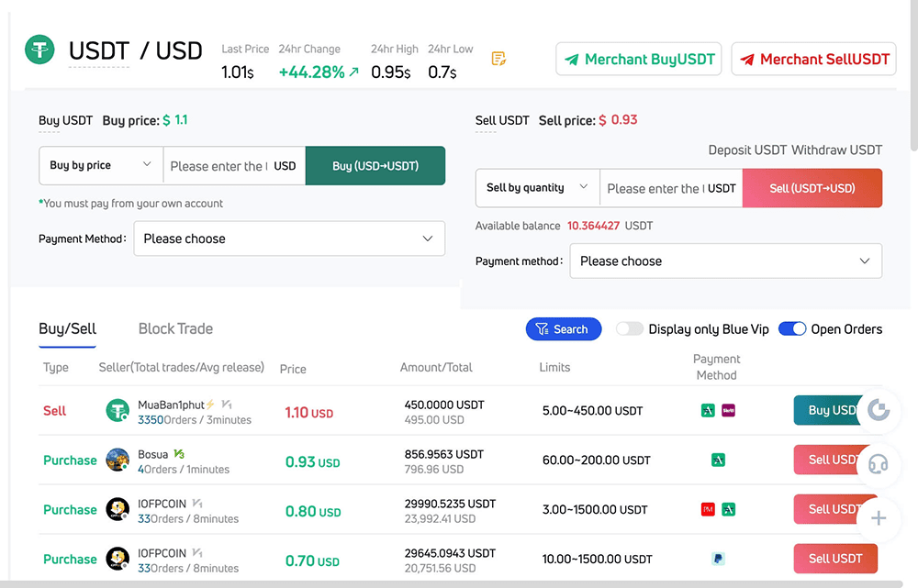Viewport: 918px width, 588px height.
Task: Click the purple Skrill payment icon in MuaBan1phut row
Action: point(728,411)
